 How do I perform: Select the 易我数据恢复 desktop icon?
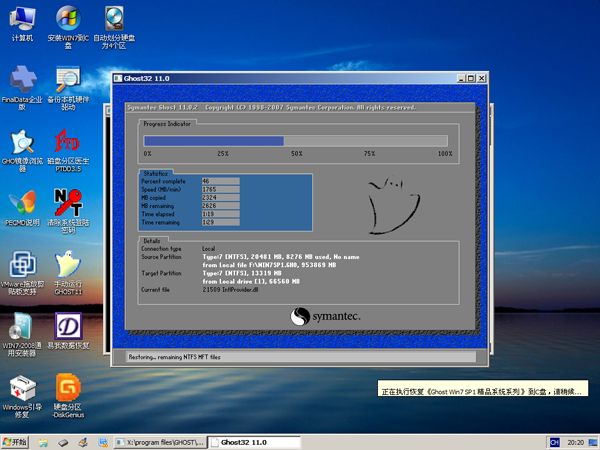[x=68, y=331]
